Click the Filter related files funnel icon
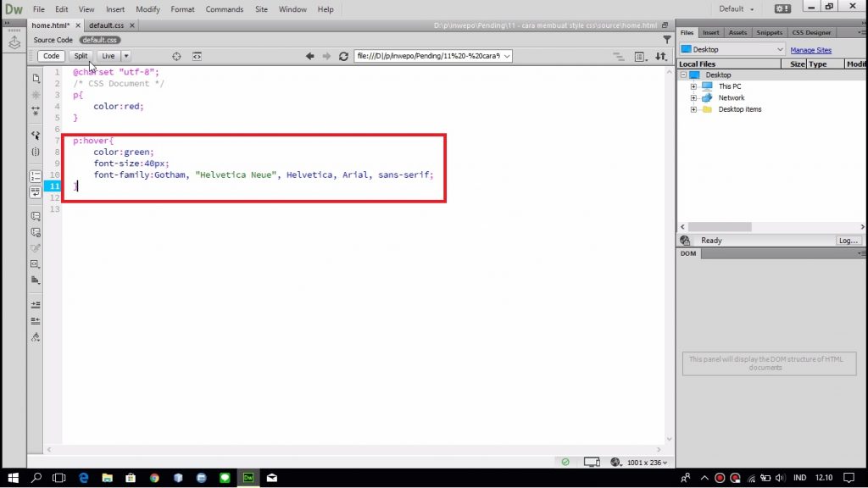This screenshot has height=488, width=868. (667, 40)
